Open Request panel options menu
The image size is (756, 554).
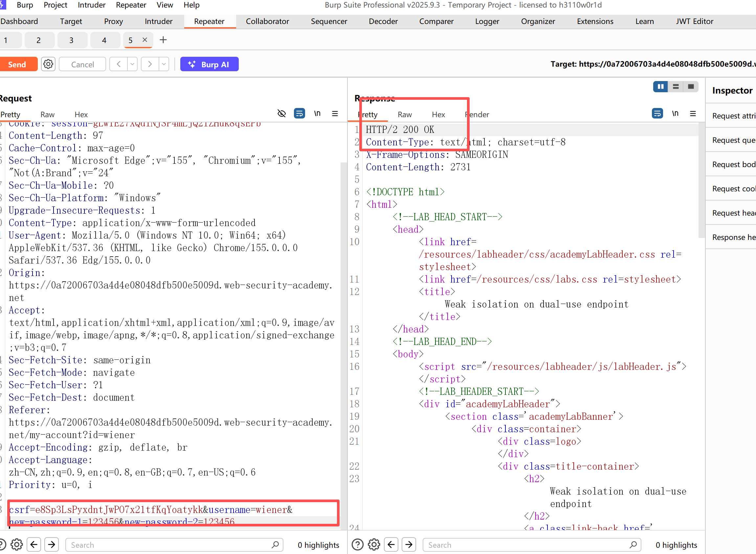[x=335, y=114]
